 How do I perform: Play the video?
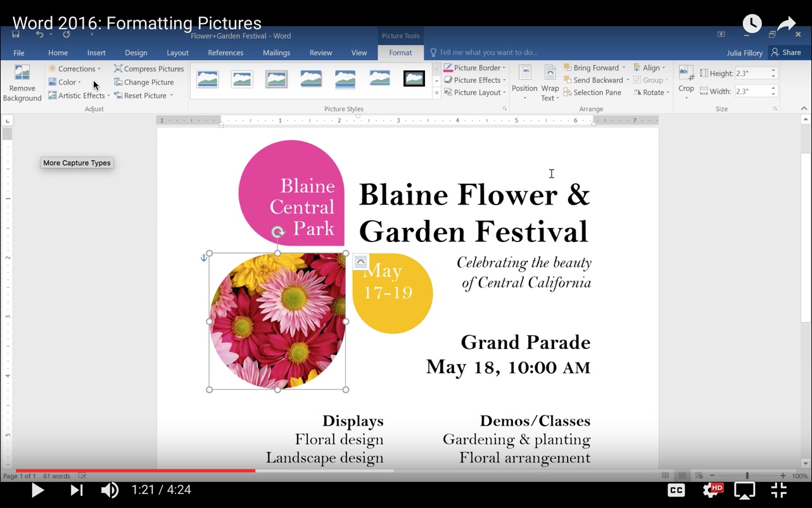click(x=37, y=490)
